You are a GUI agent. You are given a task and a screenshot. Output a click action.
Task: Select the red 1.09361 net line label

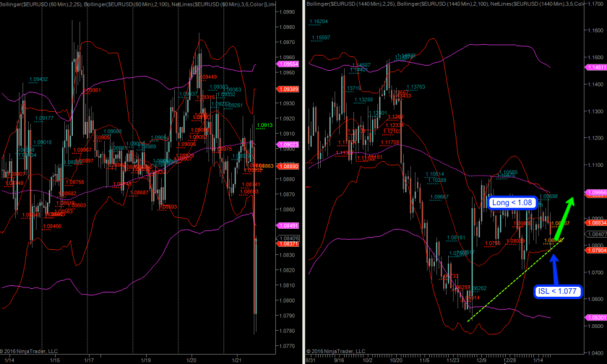click(x=93, y=90)
